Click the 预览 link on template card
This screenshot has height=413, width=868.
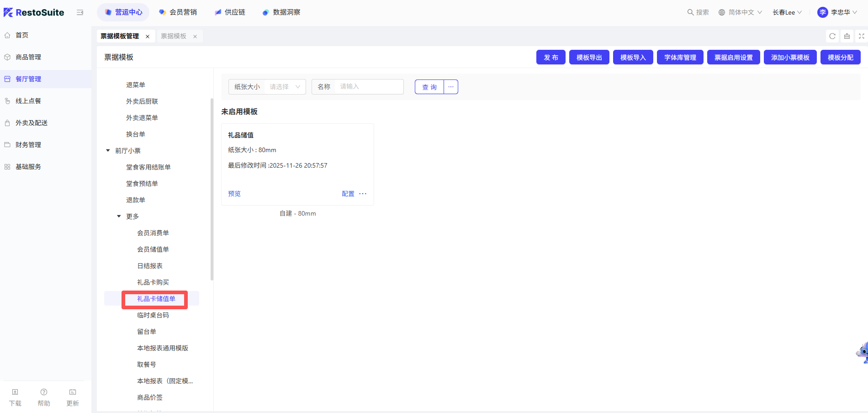pos(234,194)
